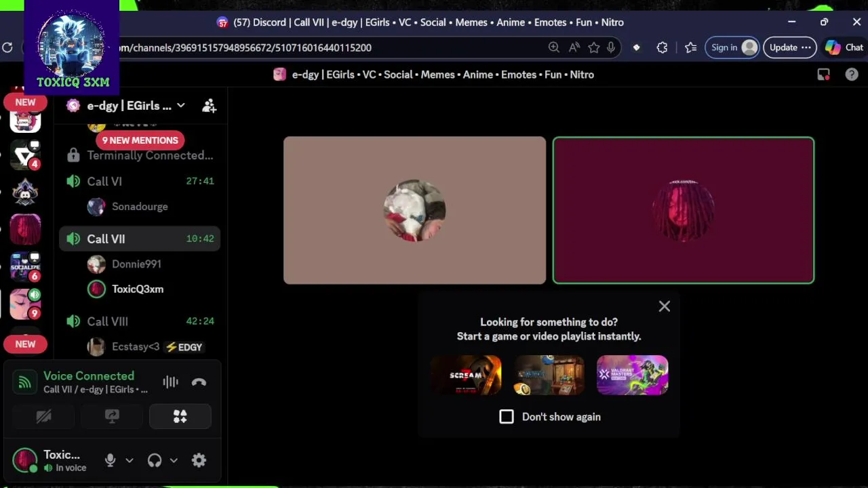Open server icon with 9 badge
868x488 pixels.
pyautogui.click(x=25, y=304)
